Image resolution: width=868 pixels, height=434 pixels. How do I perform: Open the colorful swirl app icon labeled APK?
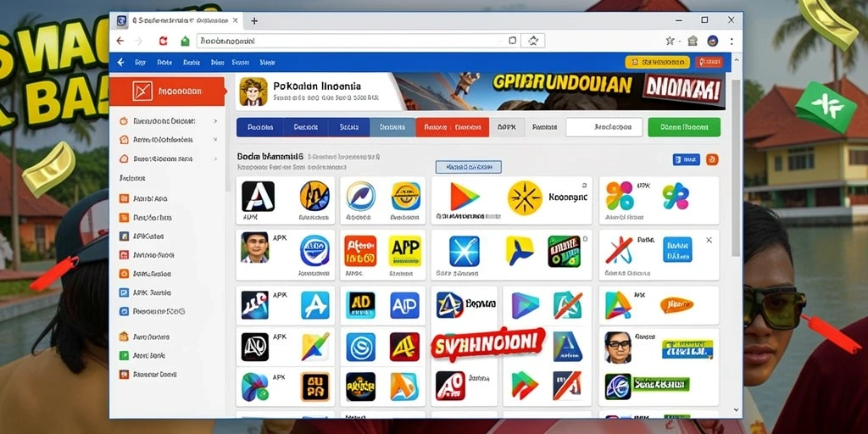[254, 387]
